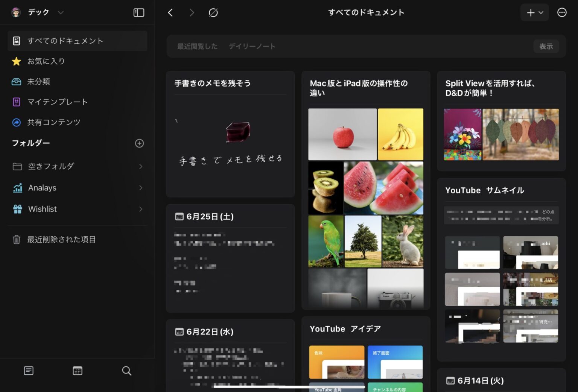Image resolution: width=578 pixels, height=392 pixels.
Task: Navigate back with the left arrow
Action: [170, 12]
